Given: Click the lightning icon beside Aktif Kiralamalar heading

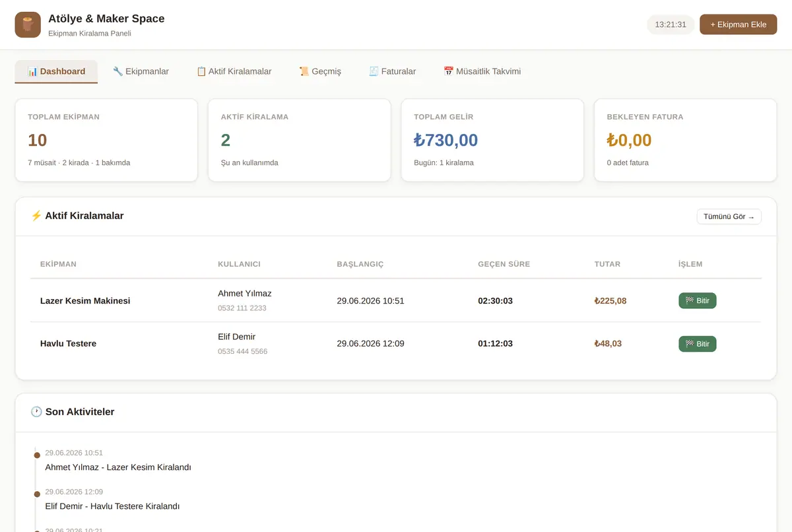Looking at the screenshot, I should point(36,216).
